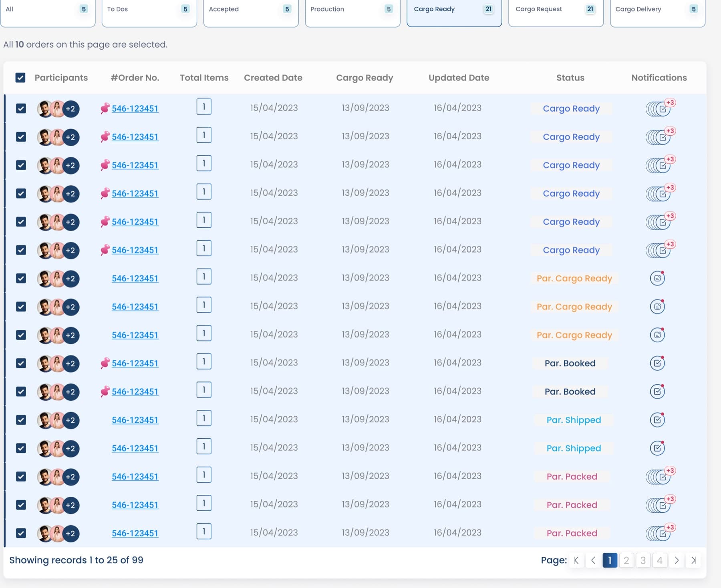Screen dimensions: 721x588
Task: Open order link in first Par. Shipped row
Action: [x=135, y=420]
